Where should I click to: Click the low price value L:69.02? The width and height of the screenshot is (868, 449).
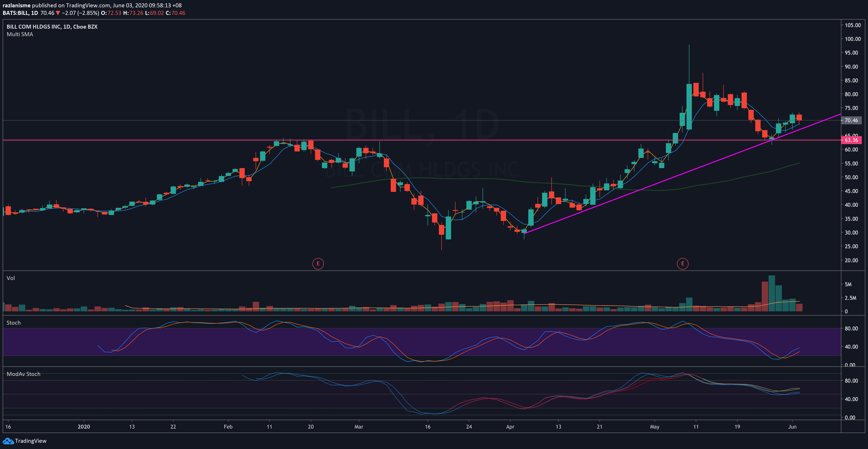[x=154, y=13]
